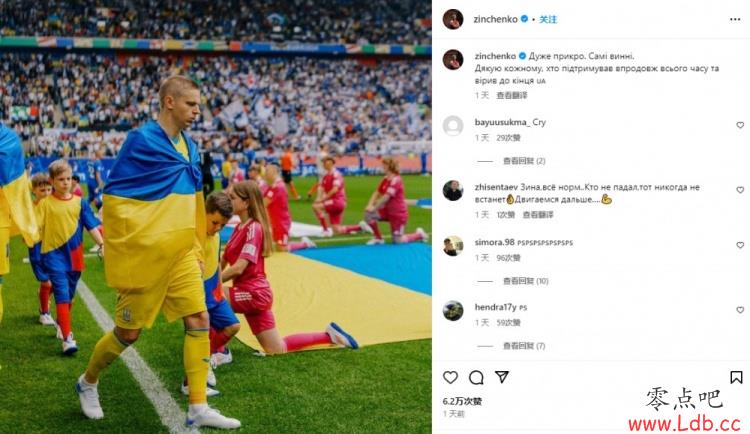750x434 pixels.
Task: Save post with bookmark icon
Action: click(x=736, y=378)
